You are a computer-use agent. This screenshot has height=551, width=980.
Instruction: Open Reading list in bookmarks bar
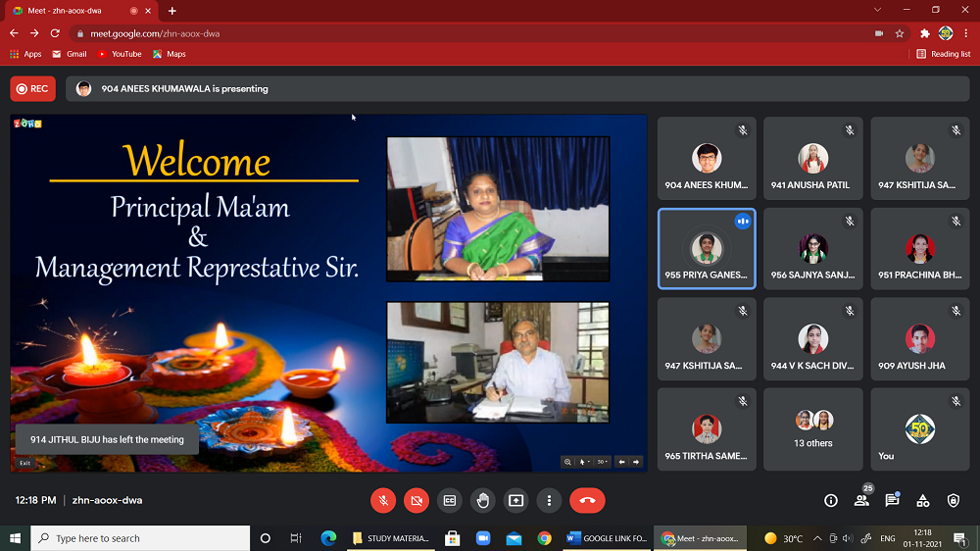[x=944, y=54]
